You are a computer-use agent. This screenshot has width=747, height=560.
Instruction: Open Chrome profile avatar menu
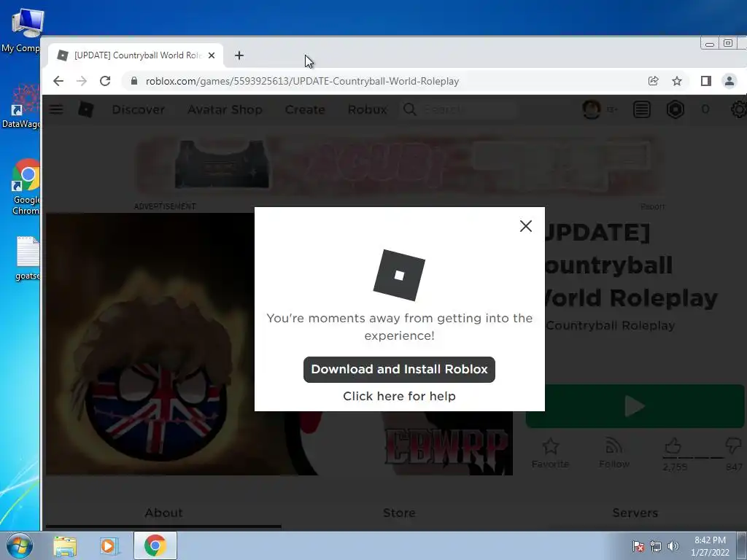(x=729, y=81)
